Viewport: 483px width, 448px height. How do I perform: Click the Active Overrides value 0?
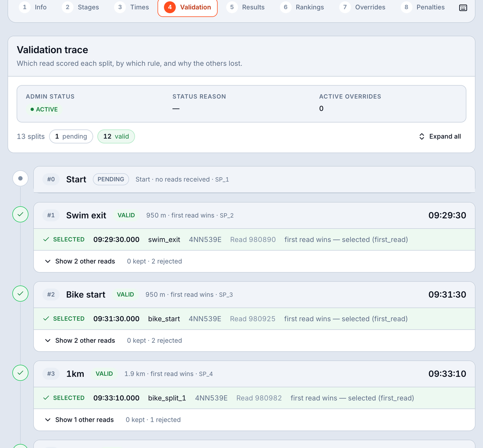321,108
